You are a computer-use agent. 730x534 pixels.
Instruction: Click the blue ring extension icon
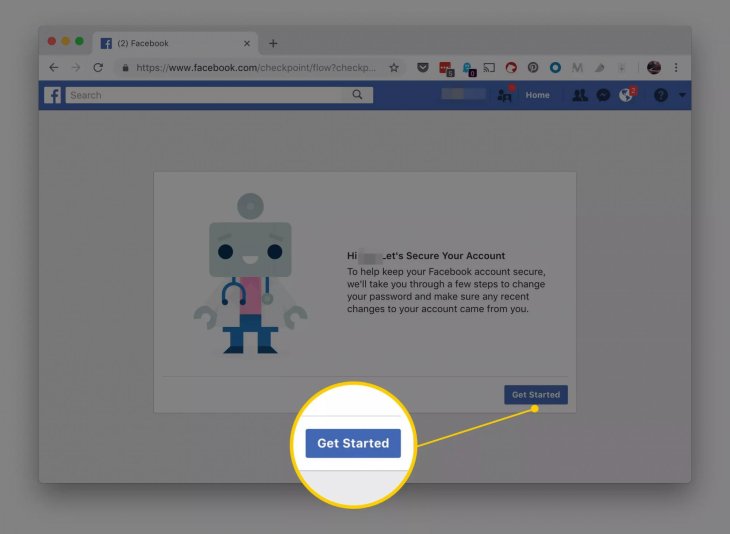click(555, 68)
